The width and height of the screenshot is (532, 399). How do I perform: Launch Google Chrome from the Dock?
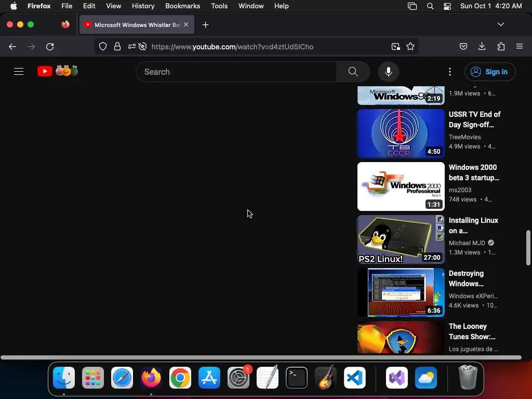click(180, 378)
